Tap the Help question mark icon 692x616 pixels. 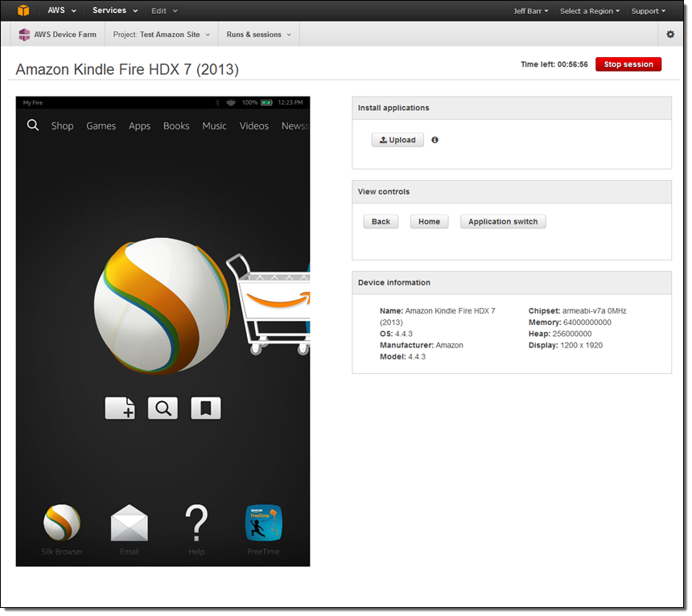coord(196,523)
